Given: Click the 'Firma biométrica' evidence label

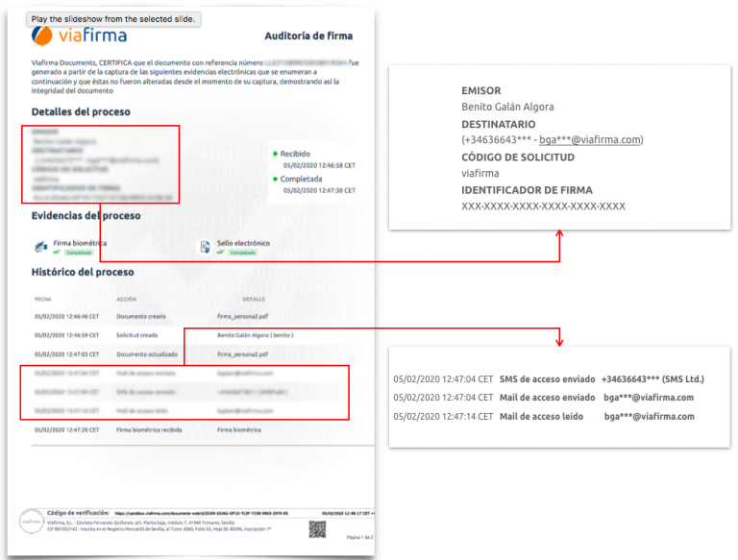Looking at the screenshot, I should point(80,243).
